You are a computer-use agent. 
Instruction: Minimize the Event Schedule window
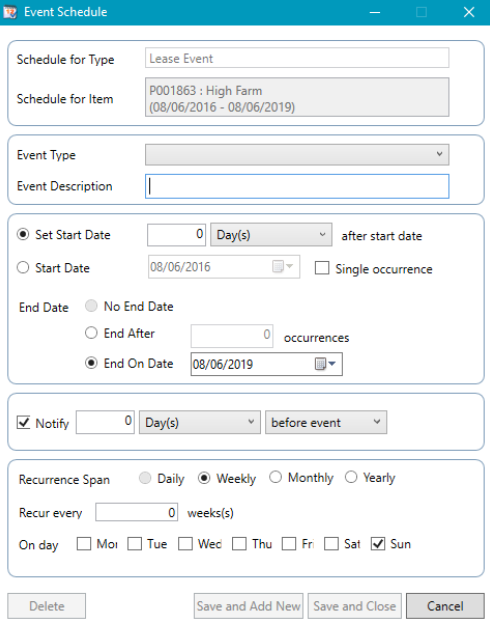(374, 12)
